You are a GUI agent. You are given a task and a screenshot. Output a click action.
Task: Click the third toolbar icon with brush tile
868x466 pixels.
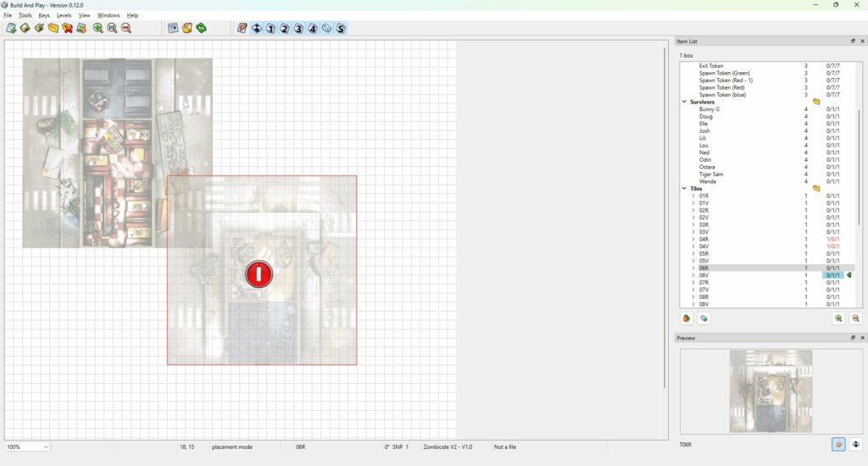coord(39,28)
